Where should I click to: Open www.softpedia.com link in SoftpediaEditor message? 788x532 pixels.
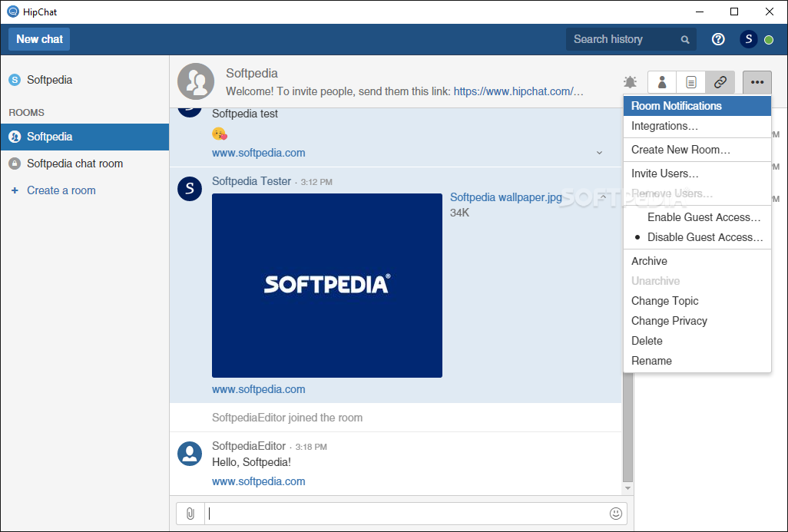tap(258, 481)
